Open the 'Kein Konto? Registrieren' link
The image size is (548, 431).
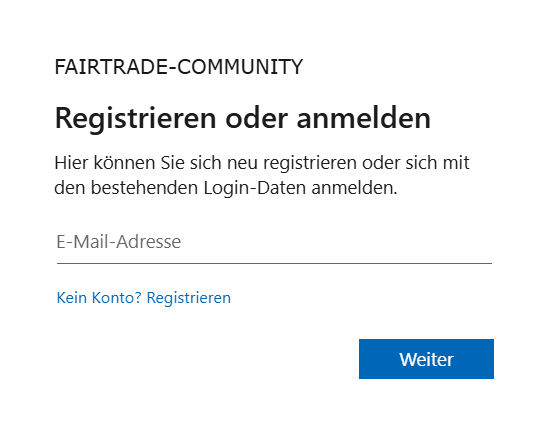[144, 298]
